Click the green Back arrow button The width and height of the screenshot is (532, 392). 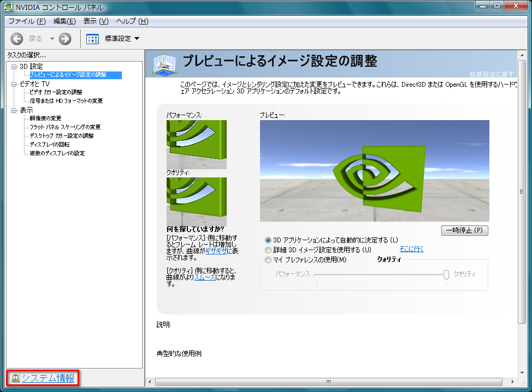[16, 39]
